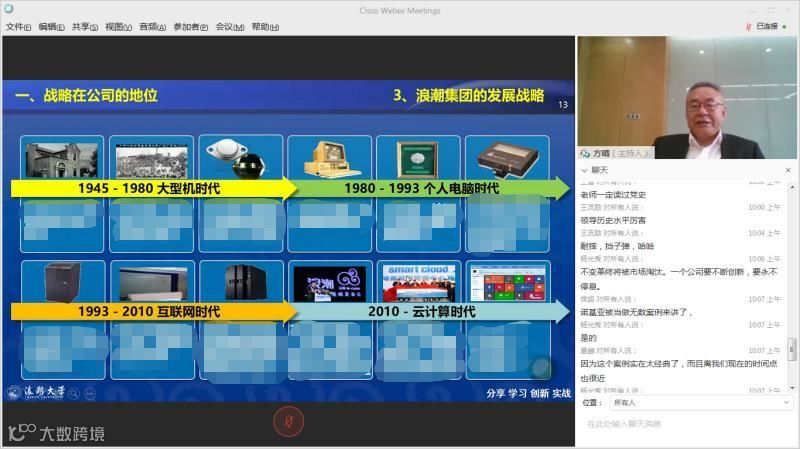Click the 10:06 上午 chat timestamp
The width and height of the screenshot is (800, 449).
tap(764, 259)
